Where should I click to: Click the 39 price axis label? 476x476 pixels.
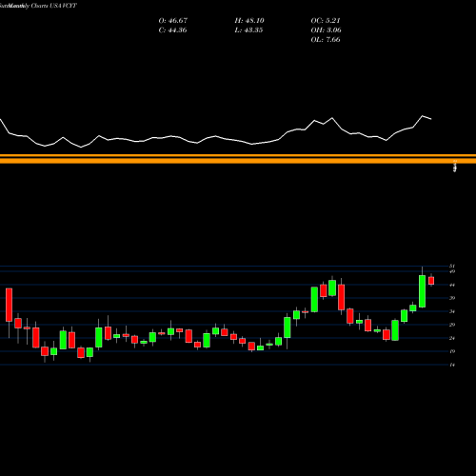pos(452,298)
